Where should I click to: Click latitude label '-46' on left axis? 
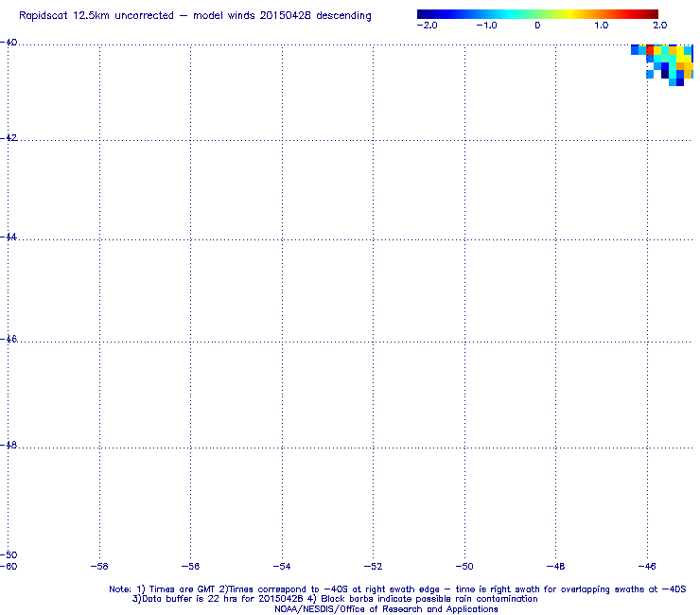(x=9, y=339)
